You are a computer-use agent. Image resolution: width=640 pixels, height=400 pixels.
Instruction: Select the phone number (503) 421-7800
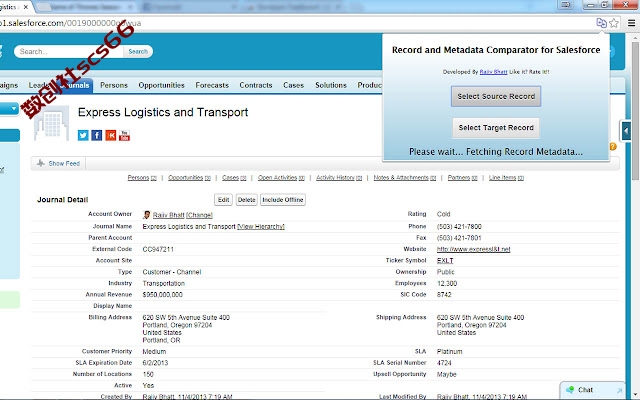[459, 227]
